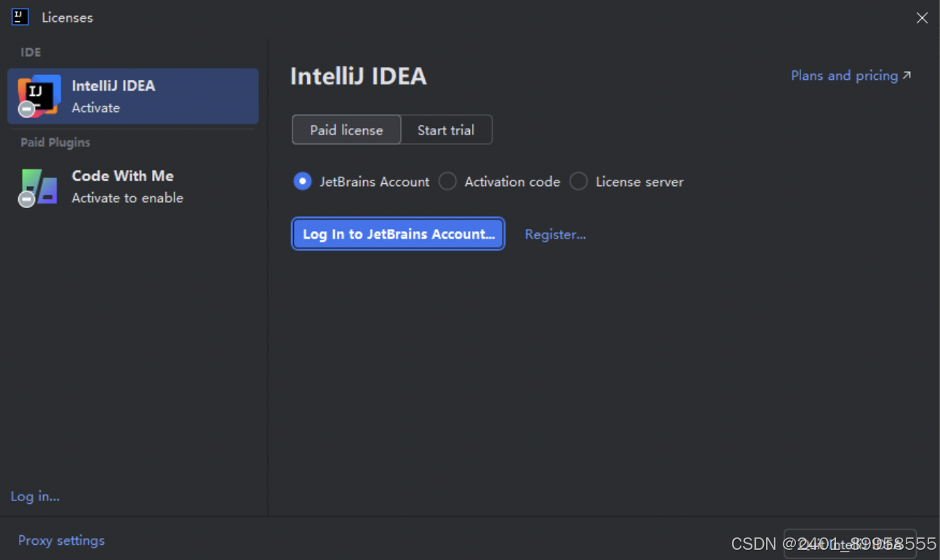Image resolution: width=940 pixels, height=560 pixels.
Task: Click the Quit IntelliJ IDEA button
Action: pos(850,544)
